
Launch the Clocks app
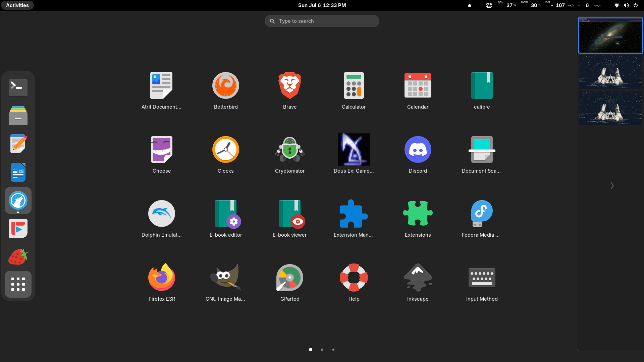point(226,155)
